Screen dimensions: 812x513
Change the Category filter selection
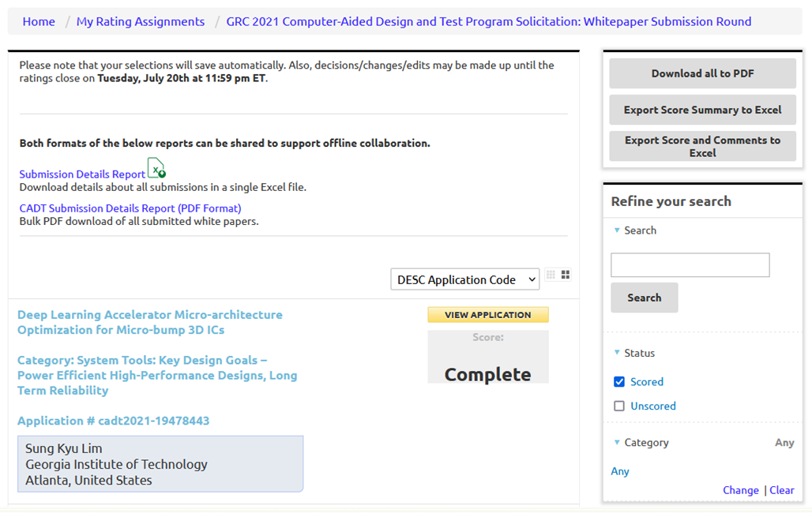coord(740,490)
